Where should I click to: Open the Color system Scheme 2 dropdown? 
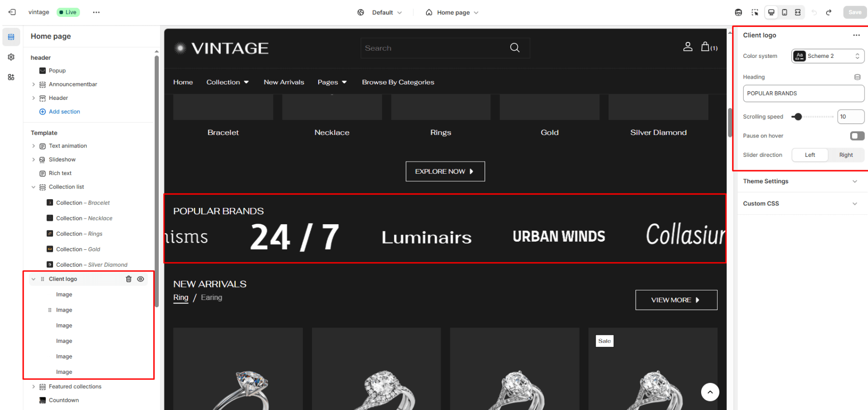(x=827, y=56)
